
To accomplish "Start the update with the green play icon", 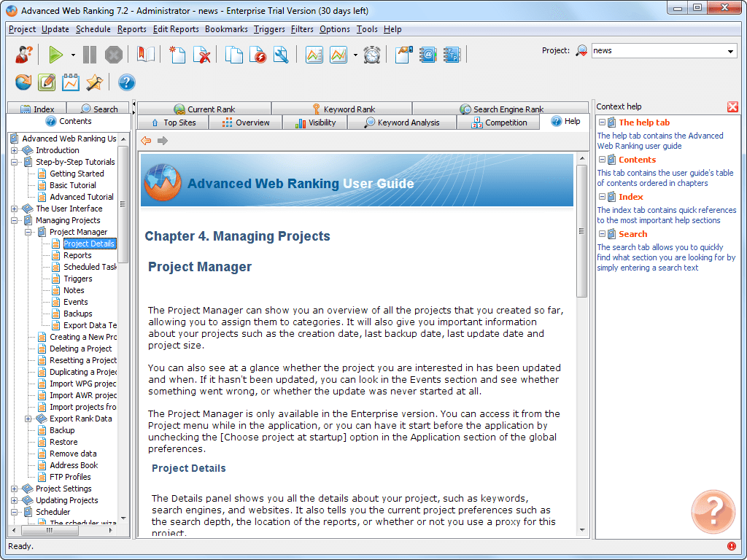I will pyautogui.click(x=55, y=55).
